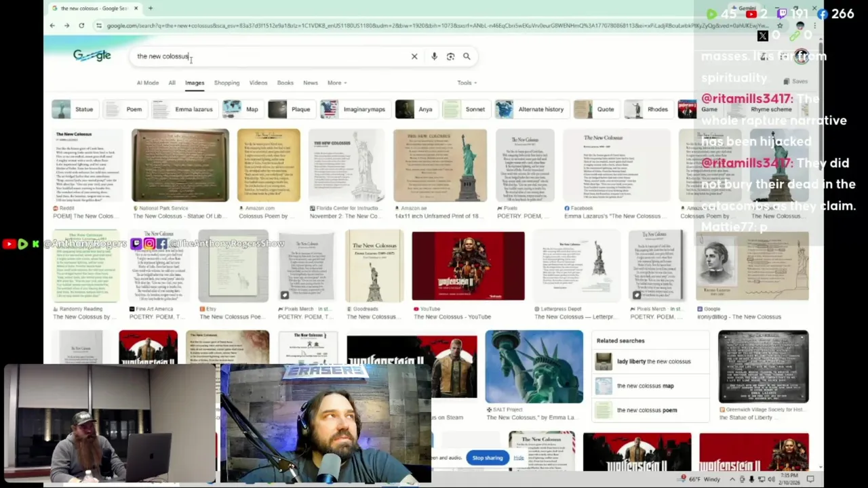Open Saves collection link

(796, 81)
